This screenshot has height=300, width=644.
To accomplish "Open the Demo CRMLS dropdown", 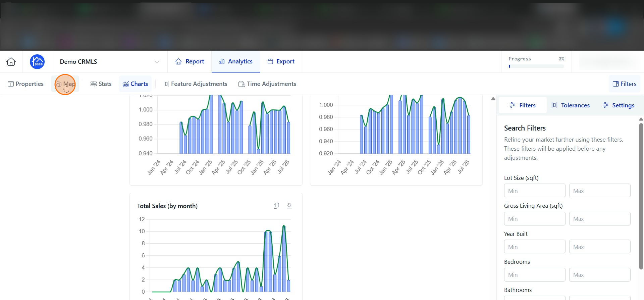I will coord(109,62).
